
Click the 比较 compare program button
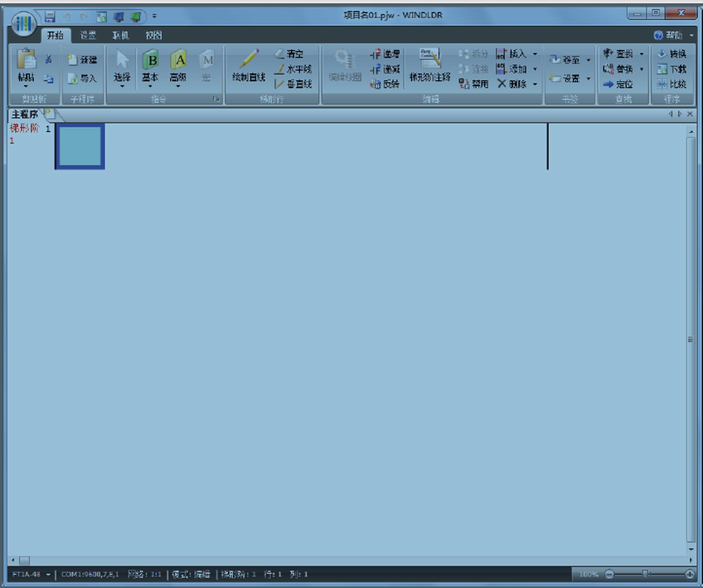[672, 84]
